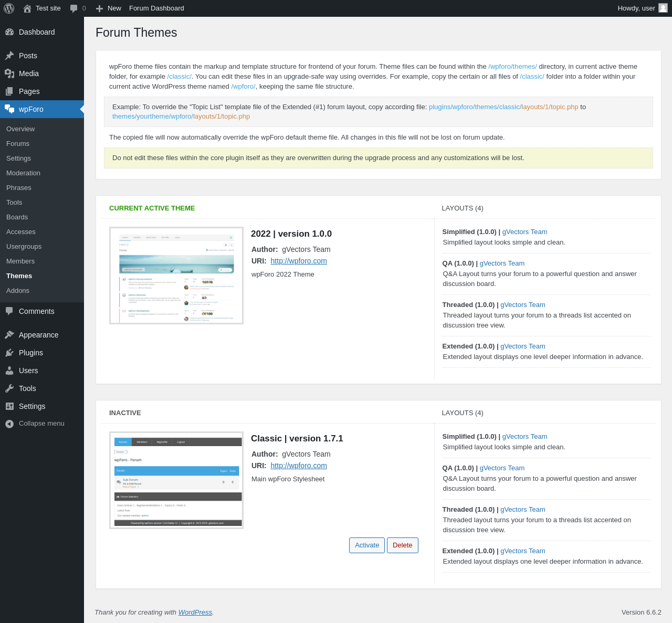This screenshot has height=623, width=672.
Task: Click the Pages icon in sidebar
Action: 9,91
